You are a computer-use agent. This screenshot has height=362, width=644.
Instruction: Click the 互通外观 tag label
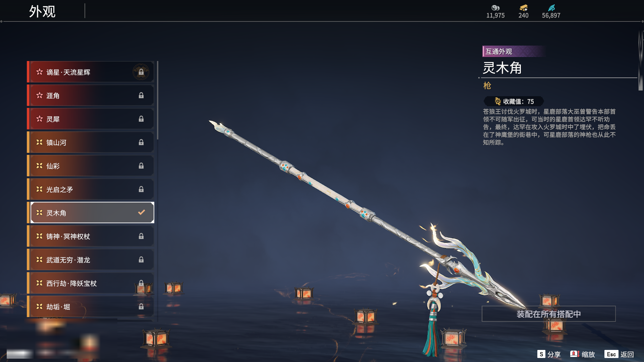coord(499,51)
